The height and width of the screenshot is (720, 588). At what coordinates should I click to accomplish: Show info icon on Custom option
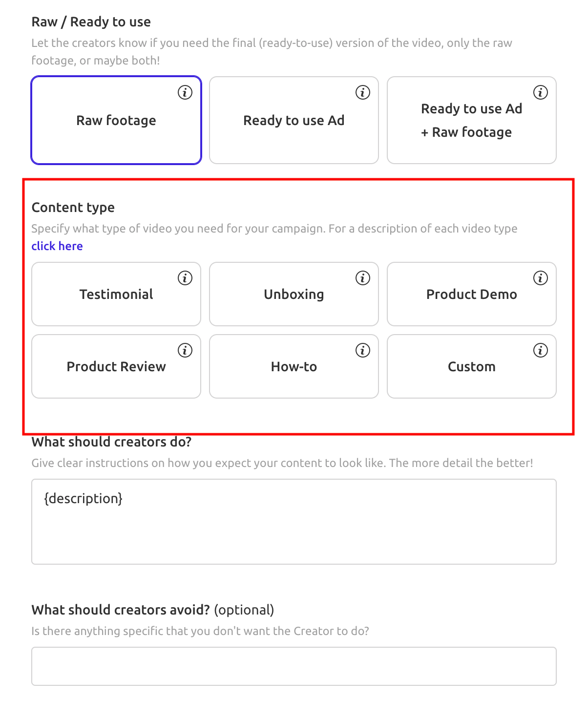[541, 350]
